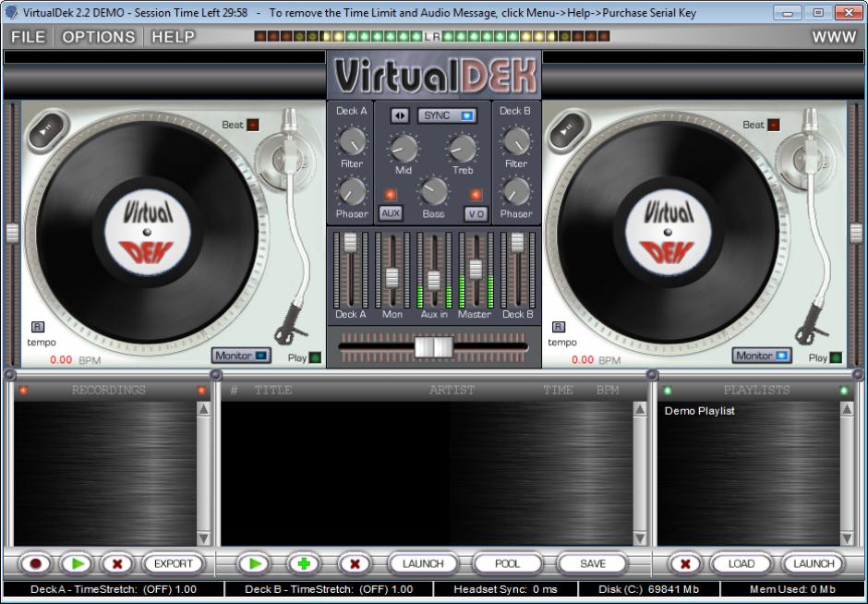Click the TIME column header
Screen dimensions: 868x604
click(x=558, y=390)
